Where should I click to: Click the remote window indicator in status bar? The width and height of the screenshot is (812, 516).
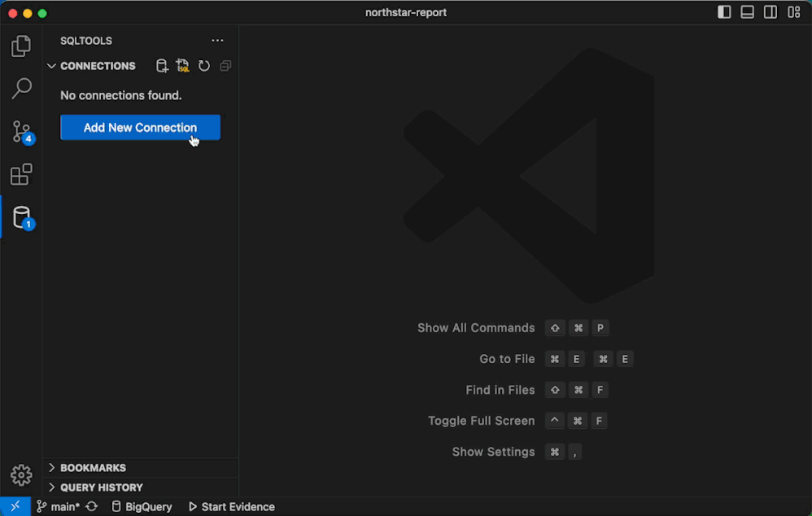pos(15,506)
